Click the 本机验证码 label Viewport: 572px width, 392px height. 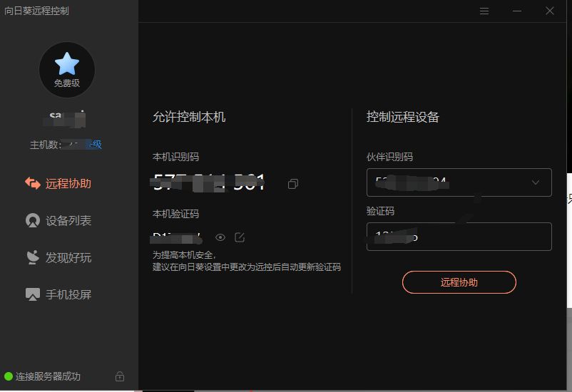pos(176,214)
